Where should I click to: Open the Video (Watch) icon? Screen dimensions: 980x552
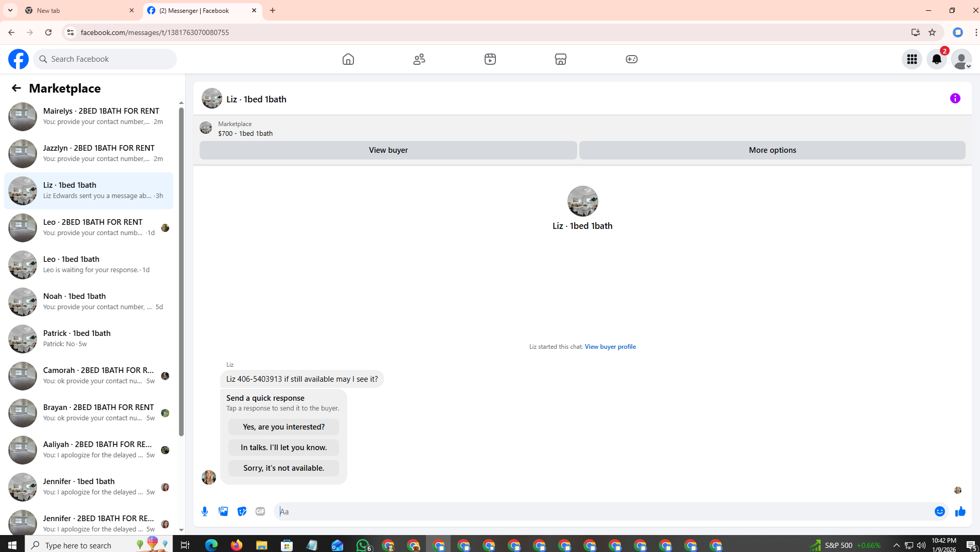coord(490,59)
